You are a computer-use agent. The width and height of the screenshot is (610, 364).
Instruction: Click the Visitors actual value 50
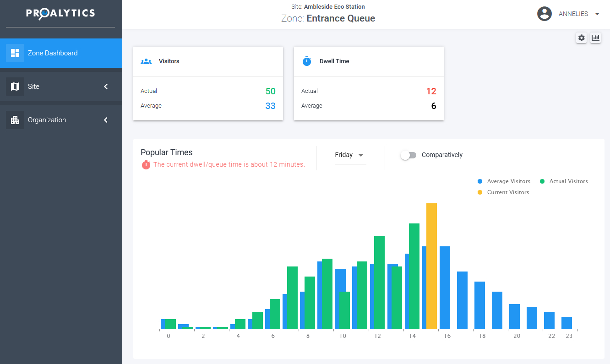[271, 91]
